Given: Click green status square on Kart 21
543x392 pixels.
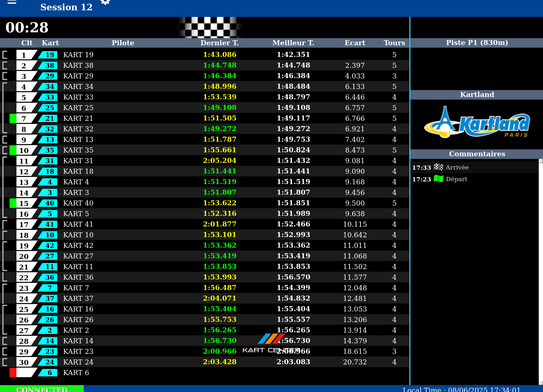Looking at the screenshot, I should pyautogui.click(x=13, y=118).
